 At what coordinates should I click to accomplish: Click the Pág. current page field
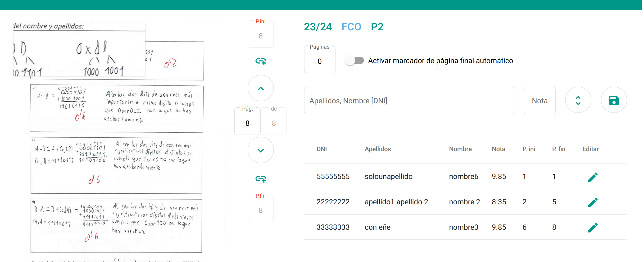(x=247, y=123)
